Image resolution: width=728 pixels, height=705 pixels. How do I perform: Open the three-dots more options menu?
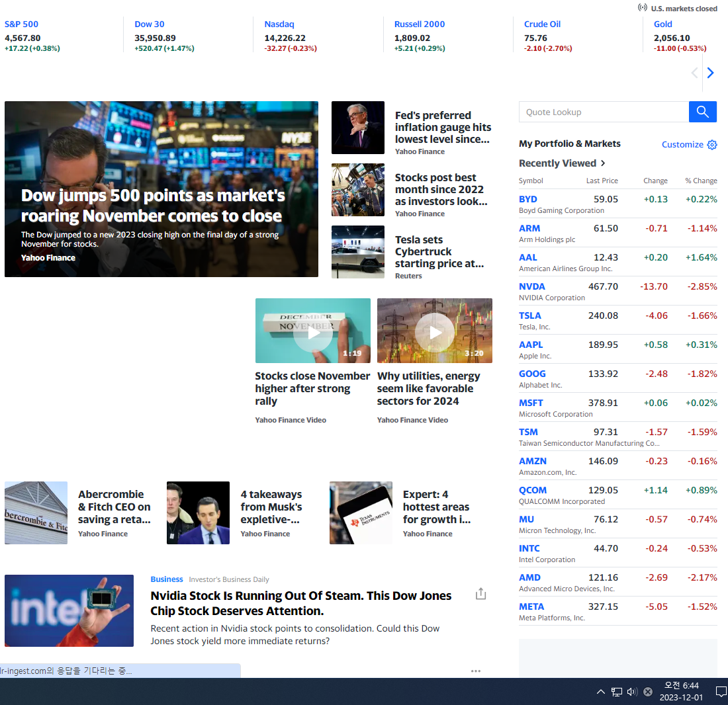[x=476, y=671]
